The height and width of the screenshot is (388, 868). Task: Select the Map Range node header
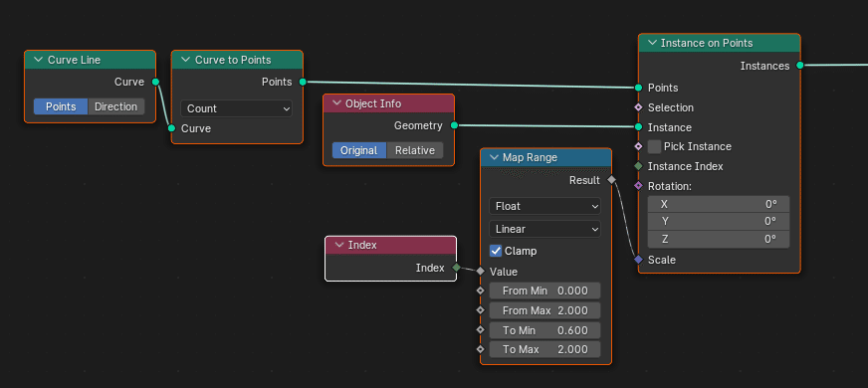click(545, 158)
